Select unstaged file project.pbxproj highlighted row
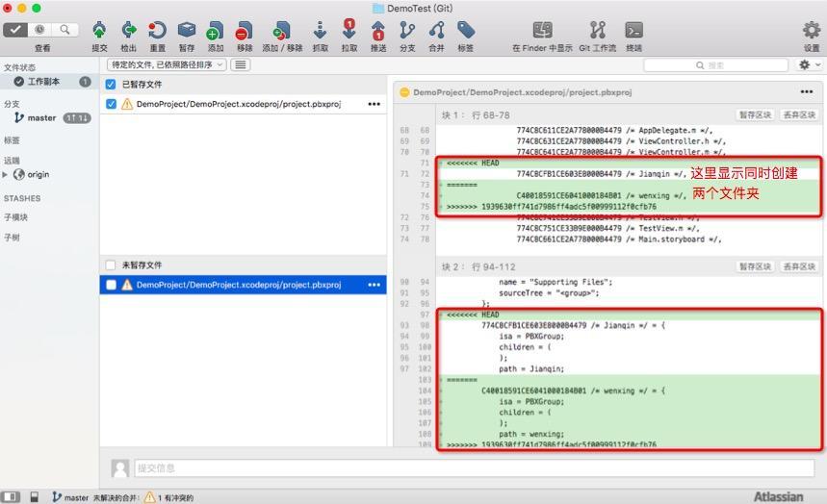 pyautogui.click(x=244, y=285)
